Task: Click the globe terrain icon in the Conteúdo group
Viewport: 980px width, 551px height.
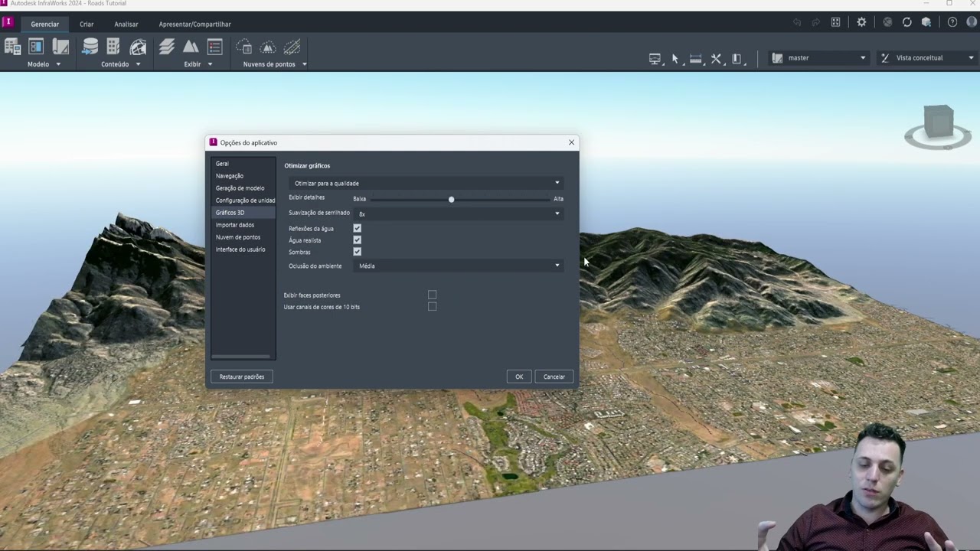Action: [x=138, y=47]
